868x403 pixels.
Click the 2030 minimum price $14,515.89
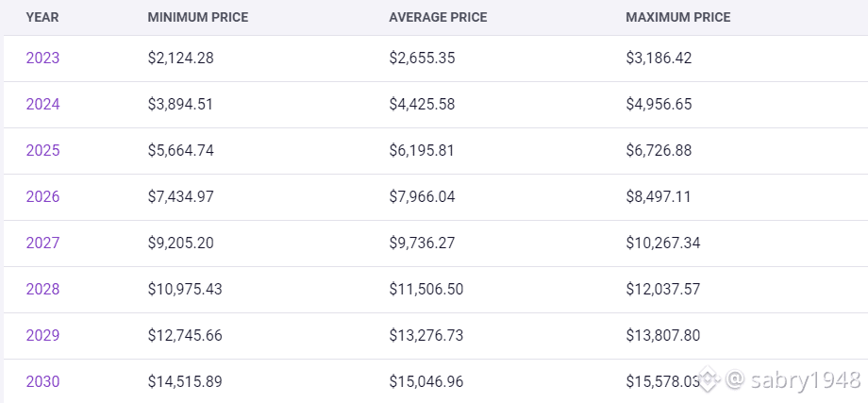[185, 382]
